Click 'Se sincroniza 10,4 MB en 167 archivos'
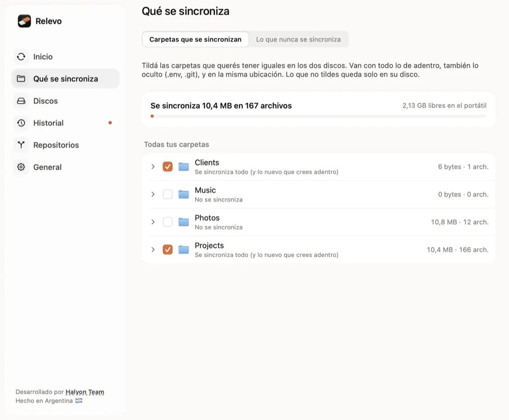The height and width of the screenshot is (420, 509). click(221, 105)
